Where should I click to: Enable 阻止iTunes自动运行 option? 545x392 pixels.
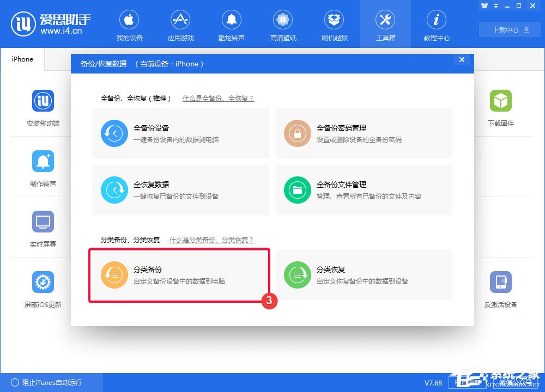pos(48,383)
